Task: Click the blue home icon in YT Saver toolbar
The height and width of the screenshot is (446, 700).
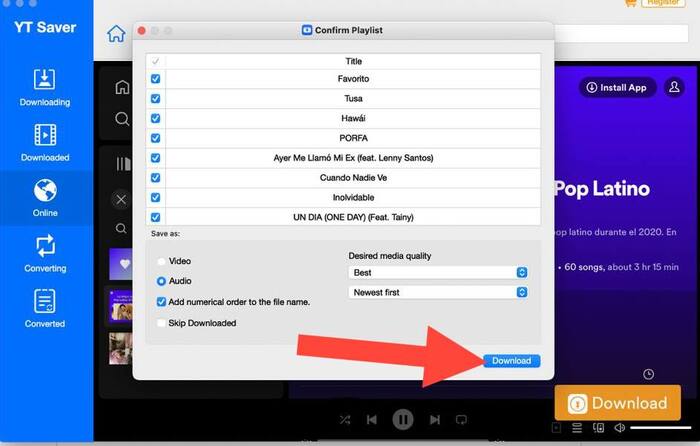Action: pyautogui.click(x=116, y=33)
